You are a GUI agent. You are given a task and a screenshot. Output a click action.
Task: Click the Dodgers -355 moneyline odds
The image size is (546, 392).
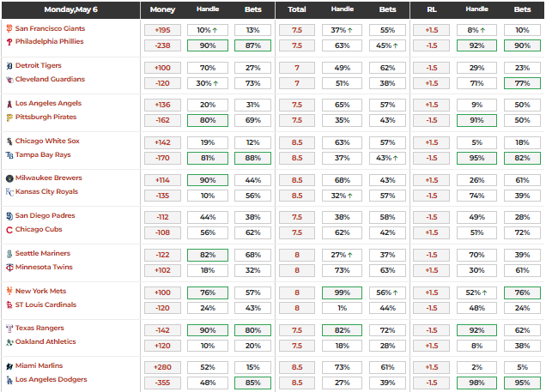[163, 383]
